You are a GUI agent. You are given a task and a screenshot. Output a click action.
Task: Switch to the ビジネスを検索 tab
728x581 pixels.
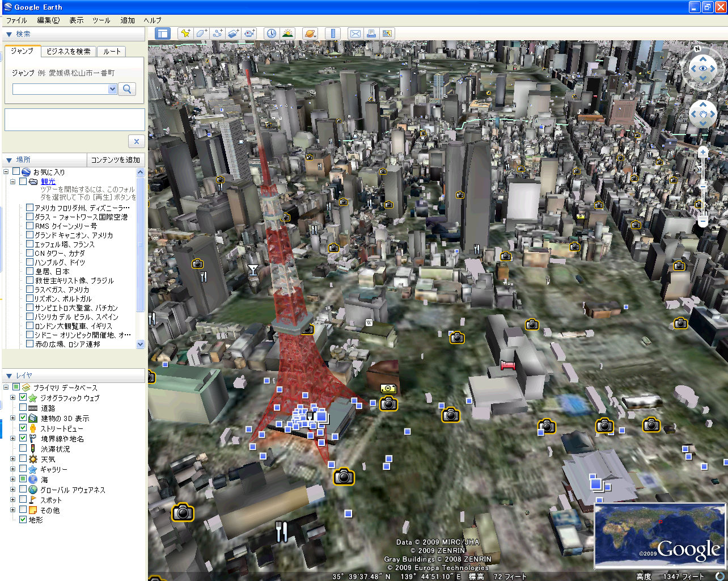coord(69,52)
